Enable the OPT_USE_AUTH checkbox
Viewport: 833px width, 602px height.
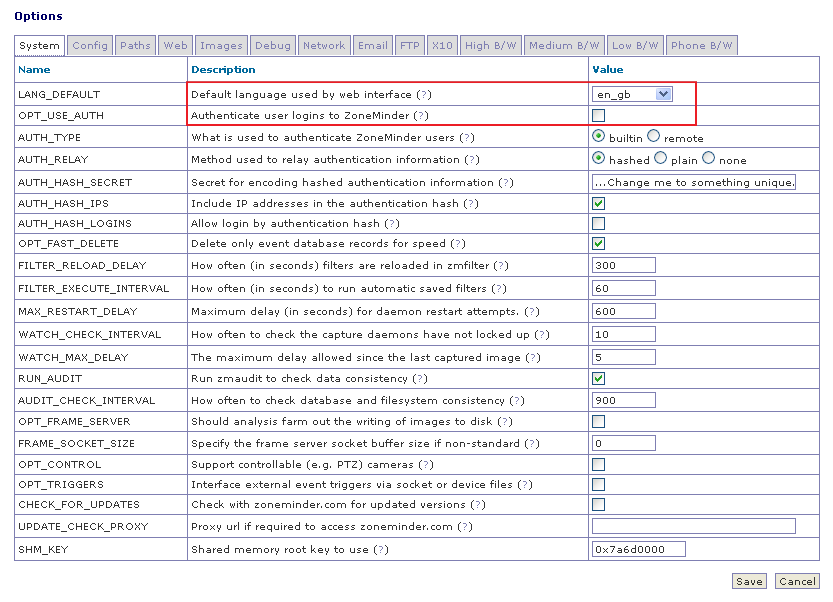coord(598,115)
